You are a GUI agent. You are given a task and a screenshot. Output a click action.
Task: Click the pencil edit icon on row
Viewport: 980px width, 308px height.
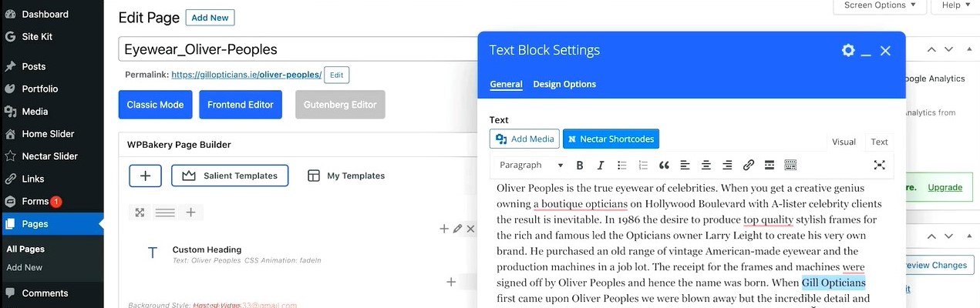(x=457, y=229)
